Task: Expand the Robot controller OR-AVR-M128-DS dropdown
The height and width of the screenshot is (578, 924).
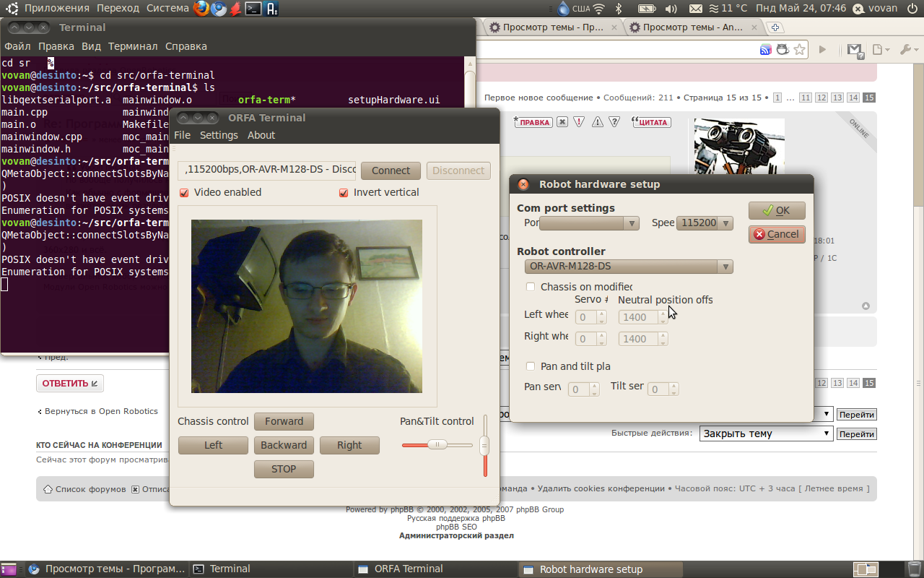Action: tap(628, 267)
